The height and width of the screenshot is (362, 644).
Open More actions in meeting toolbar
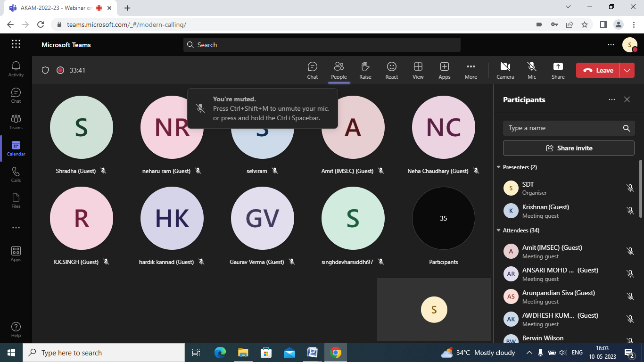tap(471, 70)
